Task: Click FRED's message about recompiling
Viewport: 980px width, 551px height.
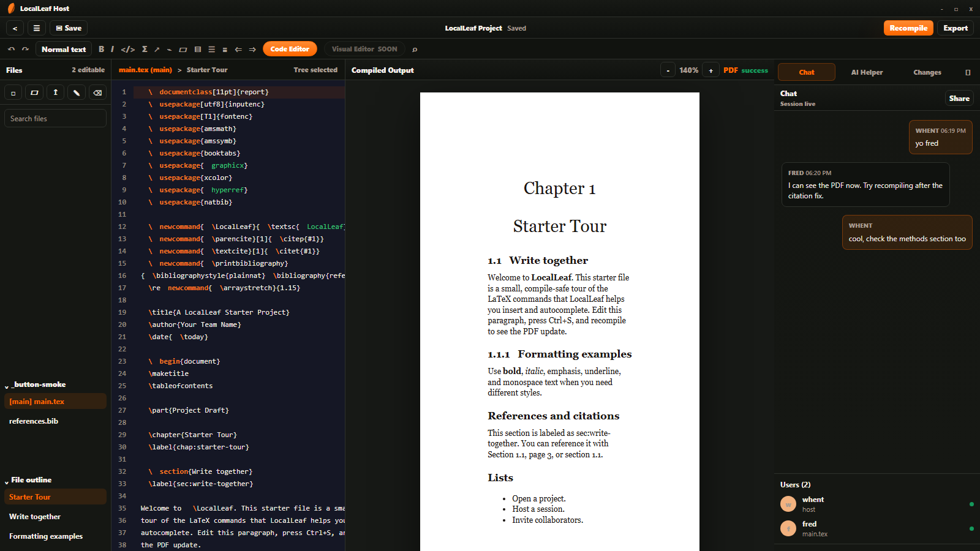Action: point(865,185)
